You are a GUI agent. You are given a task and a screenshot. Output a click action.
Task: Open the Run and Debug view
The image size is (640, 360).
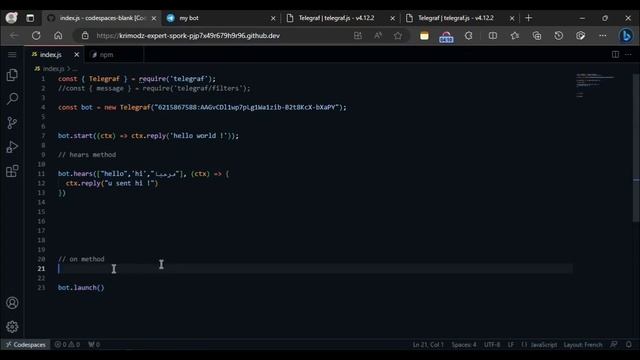[12, 147]
